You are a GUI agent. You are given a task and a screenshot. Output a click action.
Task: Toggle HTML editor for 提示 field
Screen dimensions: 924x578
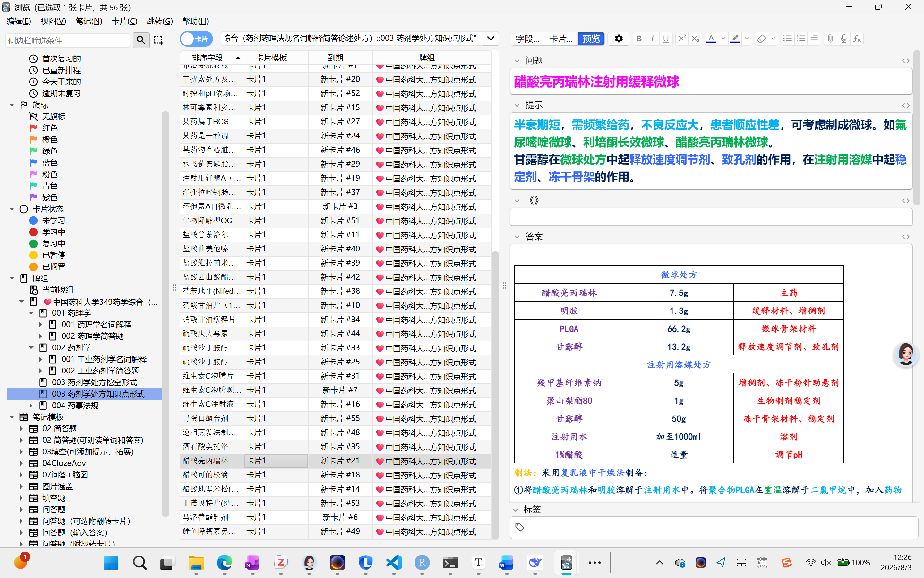tap(906, 106)
